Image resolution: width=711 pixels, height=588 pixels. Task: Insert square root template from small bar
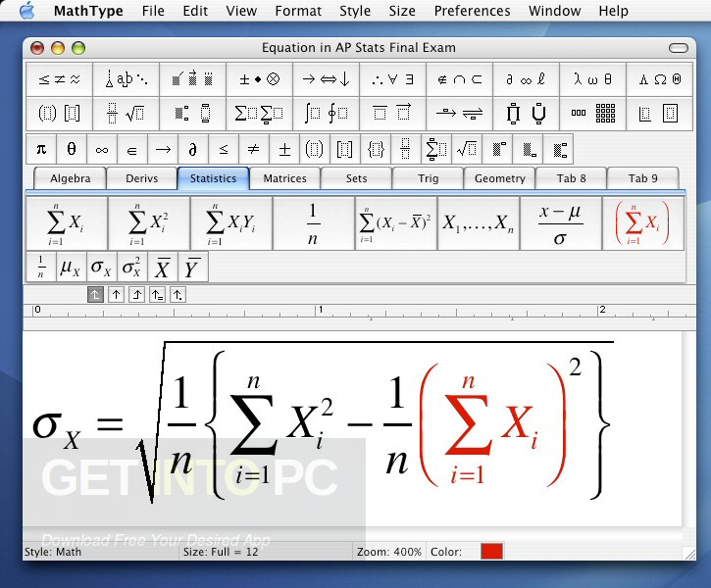point(467,149)
